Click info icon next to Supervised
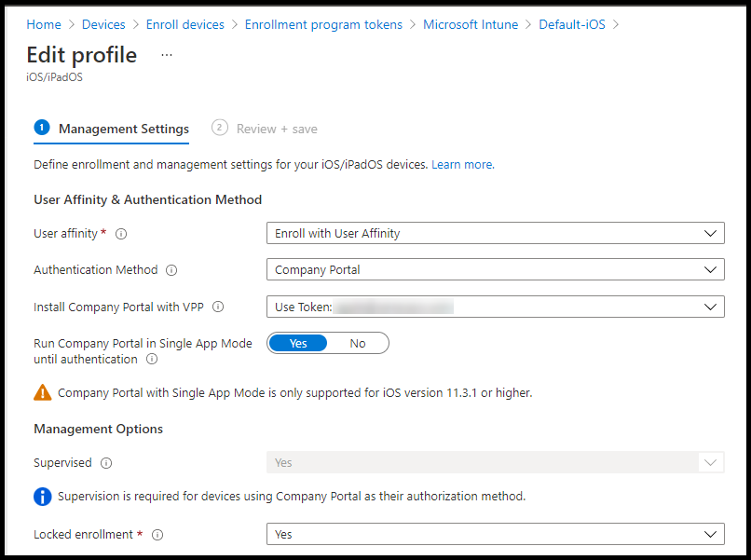Image resolution: width=751 pixels, height=560 pixels. pos(106,463)
